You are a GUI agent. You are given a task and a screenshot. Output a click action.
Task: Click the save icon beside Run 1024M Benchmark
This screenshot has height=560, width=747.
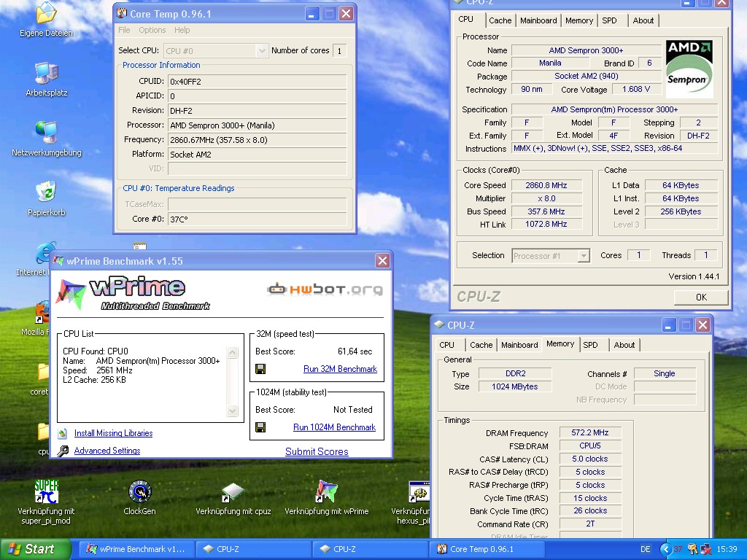pos(260,427)
